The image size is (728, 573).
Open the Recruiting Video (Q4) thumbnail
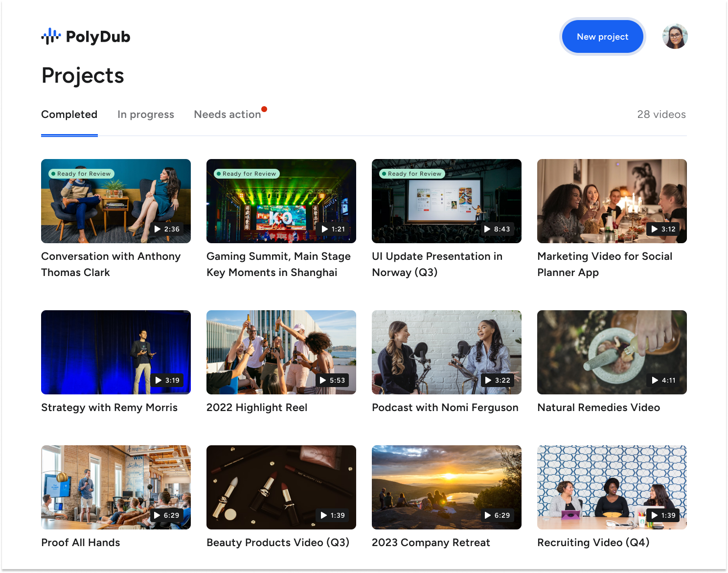612,487
